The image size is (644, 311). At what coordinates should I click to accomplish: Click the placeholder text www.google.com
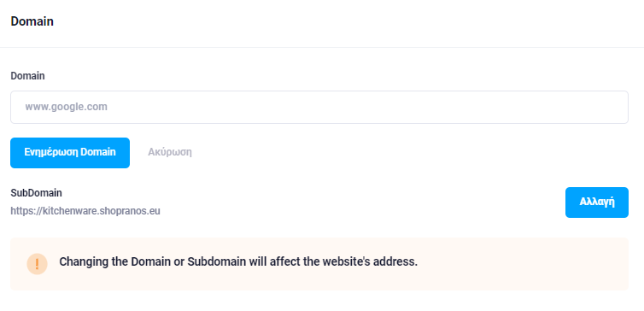pyautogui.click(x=66, y=108)
